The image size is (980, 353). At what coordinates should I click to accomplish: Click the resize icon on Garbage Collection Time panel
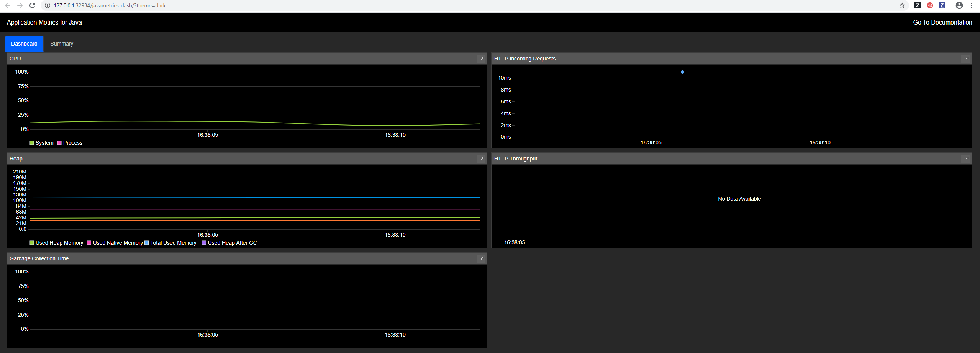pyautogui.click(x=482, y=258)
